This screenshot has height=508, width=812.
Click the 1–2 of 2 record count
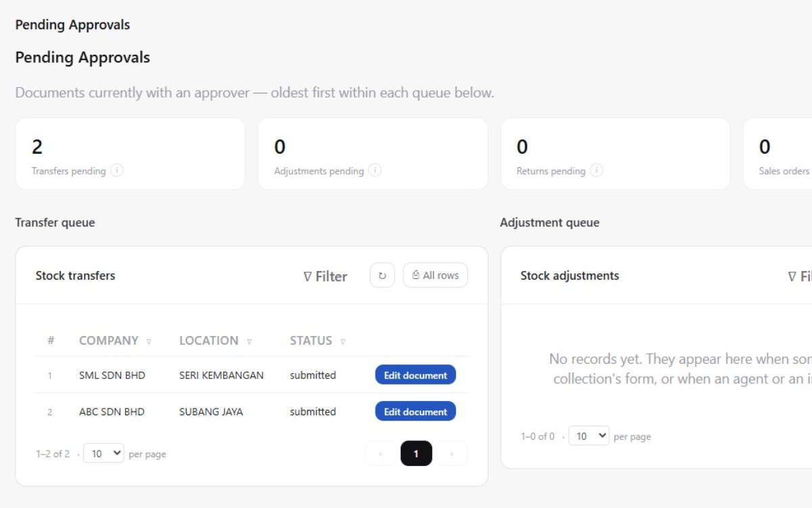[53, 454]
